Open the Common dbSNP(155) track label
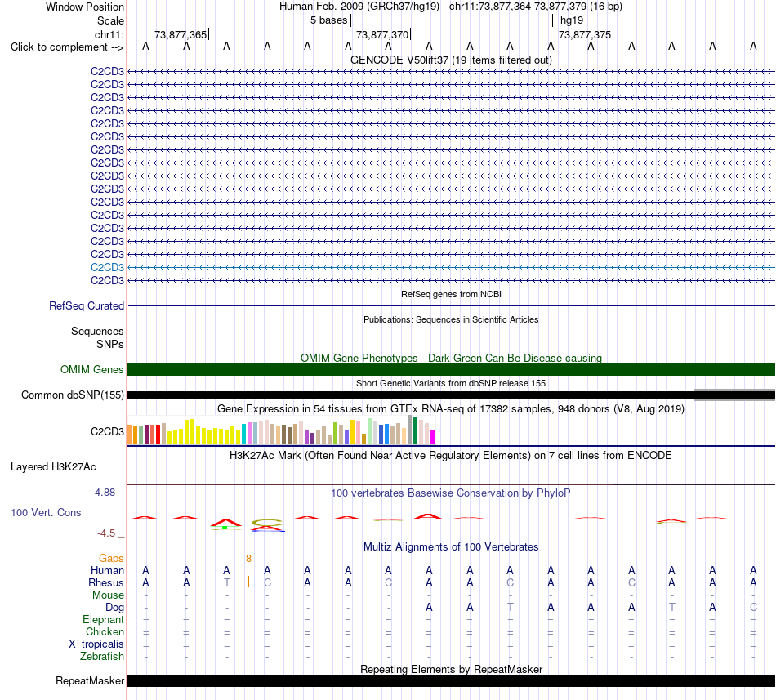The image size is (776, 700). pyautogui.click(x=72, y=395)
